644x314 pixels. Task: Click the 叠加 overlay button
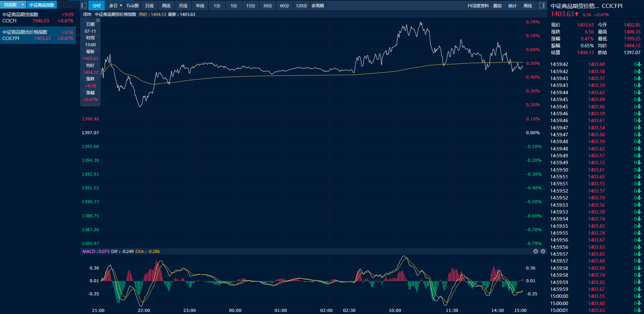(497, 6)
